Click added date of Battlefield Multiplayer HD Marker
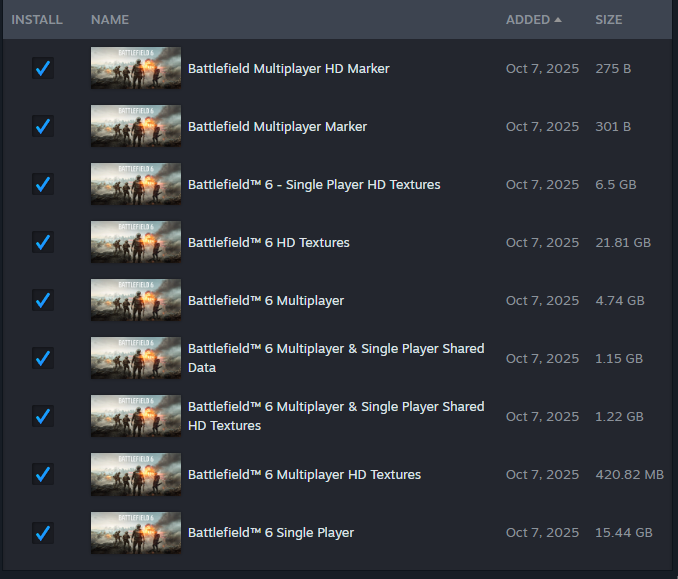The image size is (678, 579). coord(542,69)
